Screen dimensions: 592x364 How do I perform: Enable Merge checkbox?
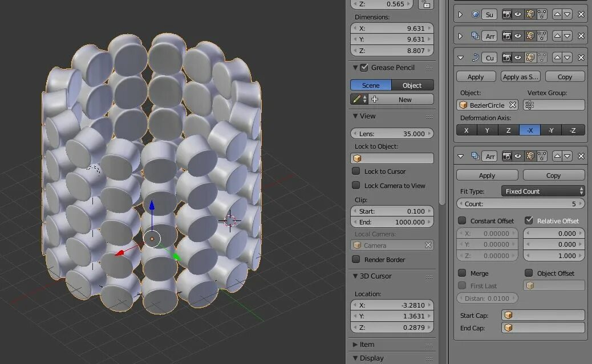click(462, 273)
